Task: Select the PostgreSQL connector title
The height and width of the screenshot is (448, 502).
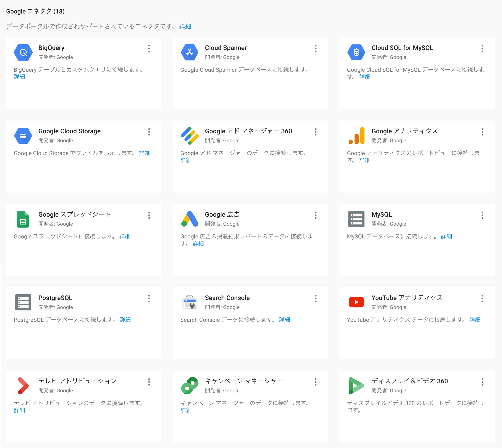Action: (55, 298)
